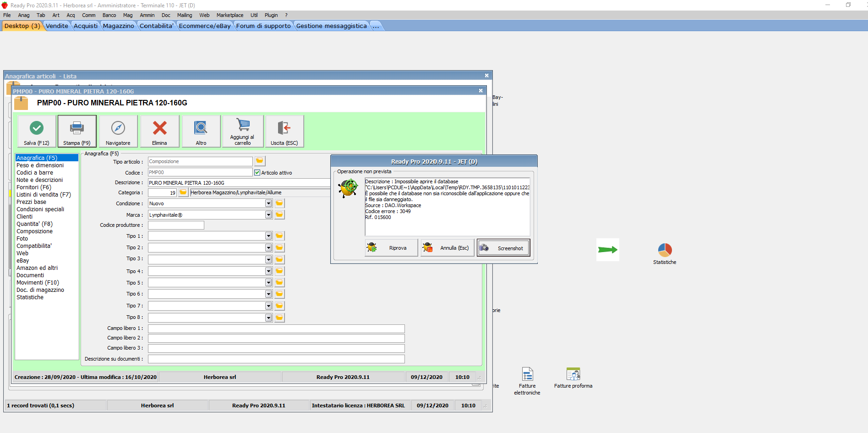Select Listini di vendita (F7) section
This screenshot has height=433, width=868.
click(x=44, y=195)
